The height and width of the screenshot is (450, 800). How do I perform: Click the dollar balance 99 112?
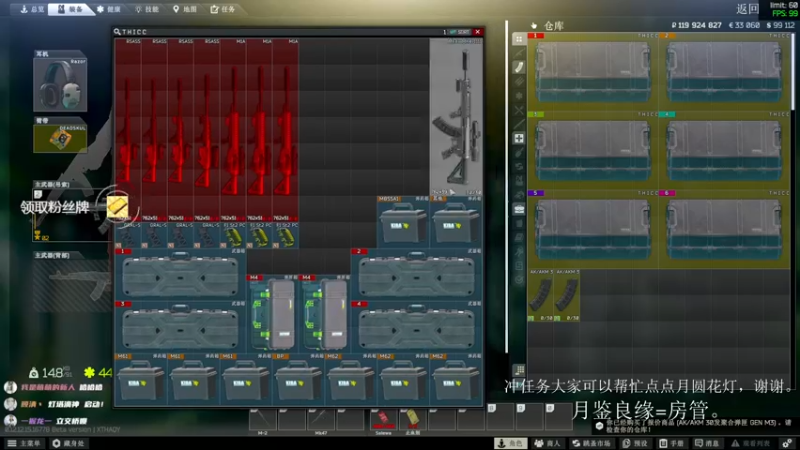(781, 25)
